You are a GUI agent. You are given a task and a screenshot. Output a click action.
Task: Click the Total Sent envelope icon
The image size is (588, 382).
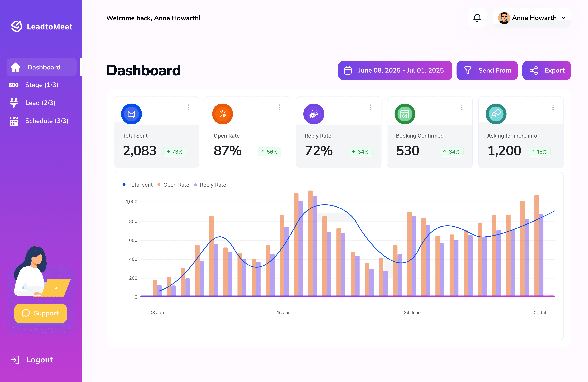pos(131,114)
